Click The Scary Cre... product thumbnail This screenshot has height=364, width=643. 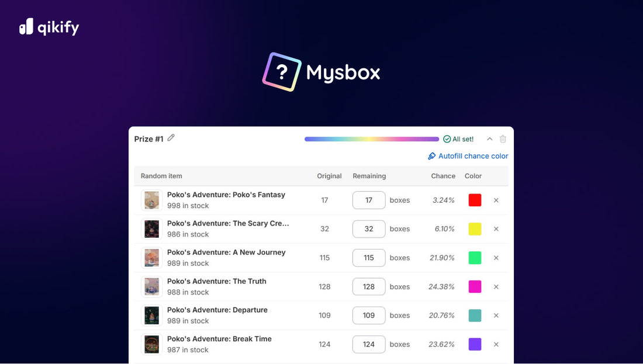[152, 229]
